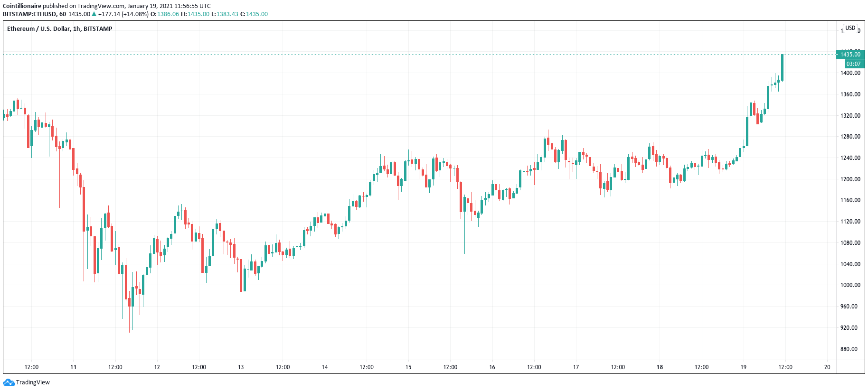
Task: Click the 03:07 candle countdown label
Action: [x=853, y=64]
